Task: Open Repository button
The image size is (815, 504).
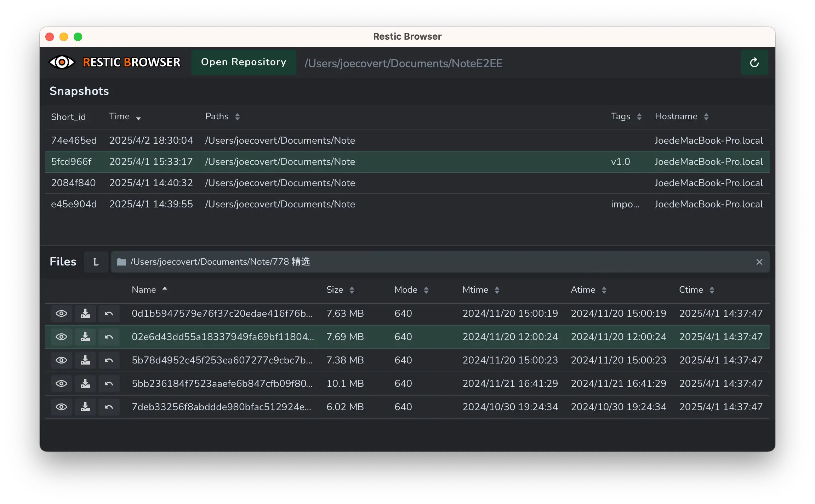Action: pyautogui.click(x=244, y=62)
